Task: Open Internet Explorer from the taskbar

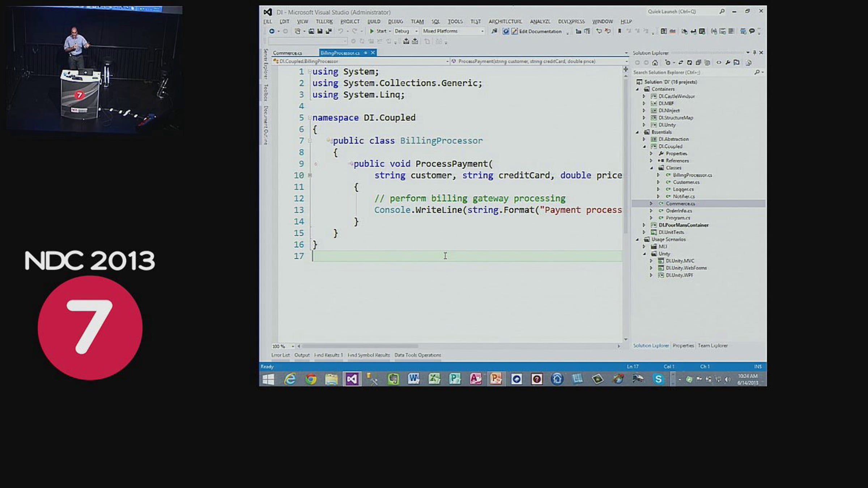Action: (x=290, y=379)
